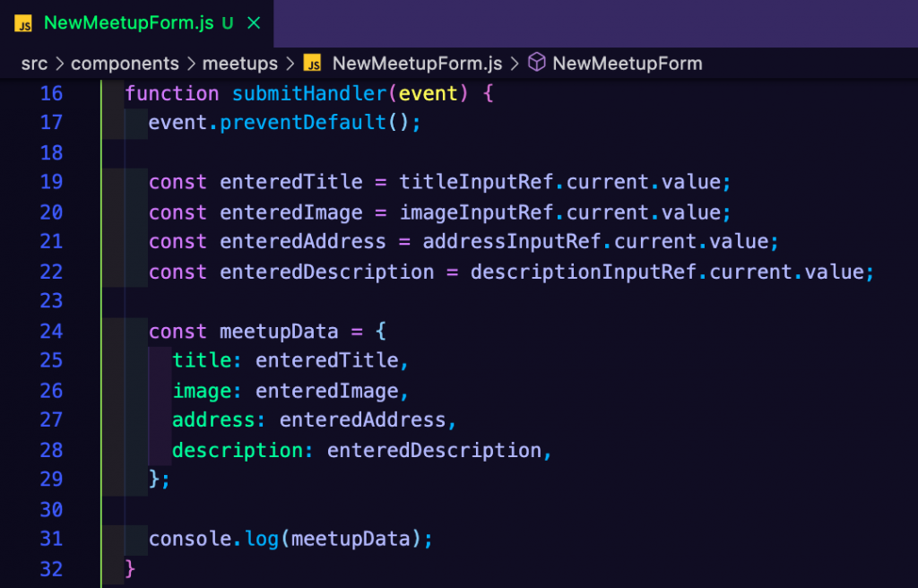Close the NewMeetupForm.js tab
The image size is (918, 588).
coord(254,23)
